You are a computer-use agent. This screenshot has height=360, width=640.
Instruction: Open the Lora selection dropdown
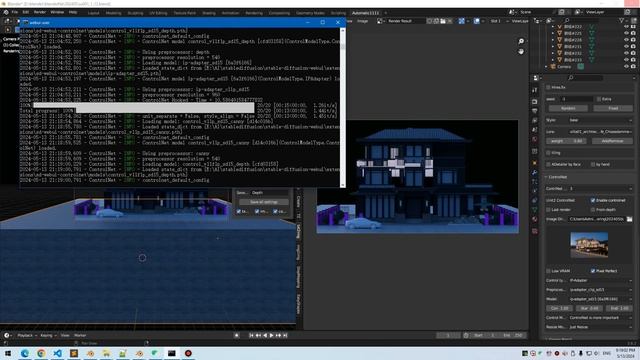pyautogui.click(x=600, y=131)
